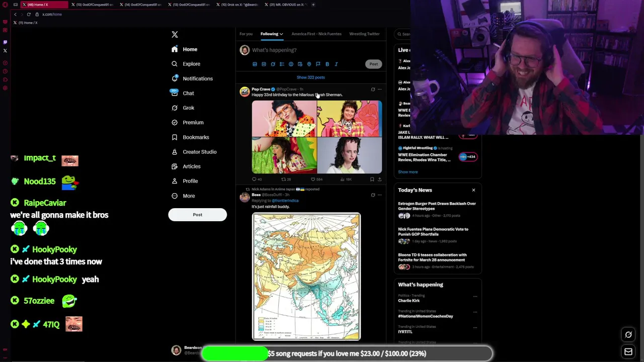Open Bookmarks in the sidebar
Image resolution: width=644 pixels, height=362 pixels.
point(190,137)
